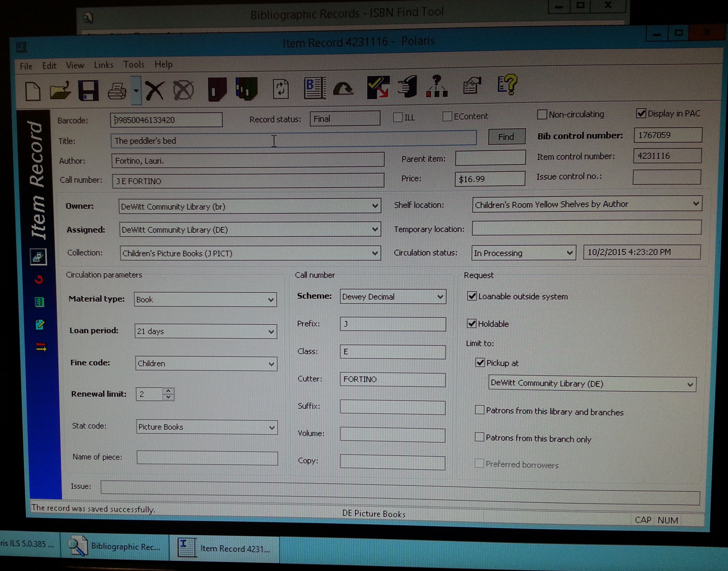The height and width of the screenshot is (571, 728).
Task: Click the bibliographic record B icon
Action: [314, 88]
